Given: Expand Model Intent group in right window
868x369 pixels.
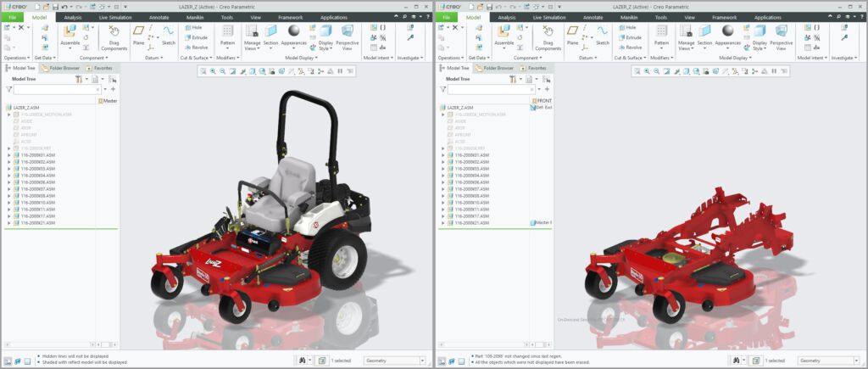Looking at the screenshot, I should [813, 58].
